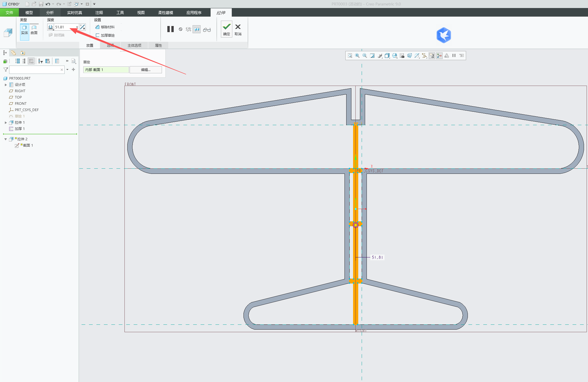
Task: Click the Zoom In magnifier icon
Action: click(x=357, y=56)
